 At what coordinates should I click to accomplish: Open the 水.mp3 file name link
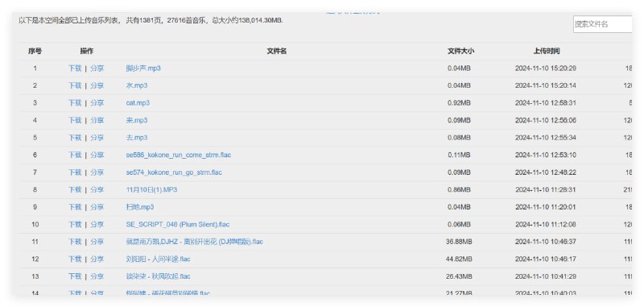[137, 85]
